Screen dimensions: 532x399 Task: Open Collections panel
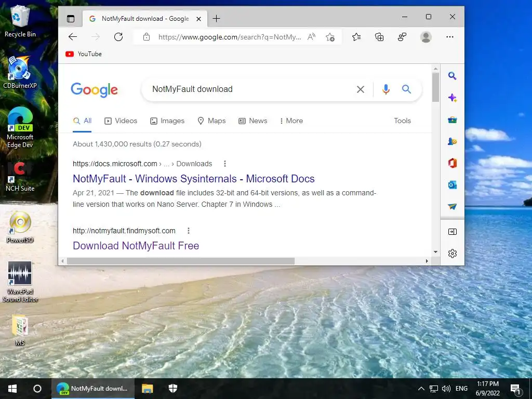[379, 37]
